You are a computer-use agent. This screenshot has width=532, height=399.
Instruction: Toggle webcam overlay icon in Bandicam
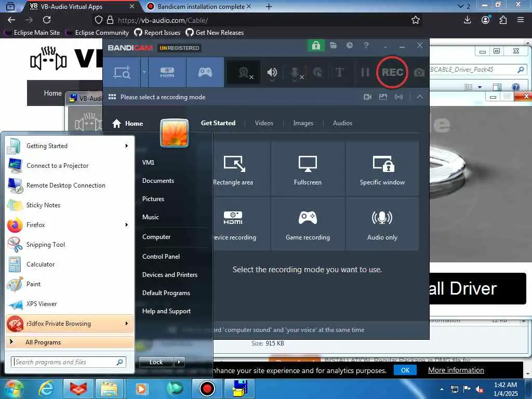[x=244, y=72]
